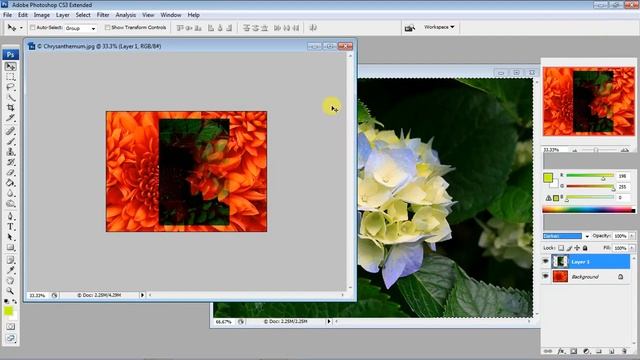This screenshot has height=360, width=640.
Task: Select the Rectangle shape tool
Action: 11,247
